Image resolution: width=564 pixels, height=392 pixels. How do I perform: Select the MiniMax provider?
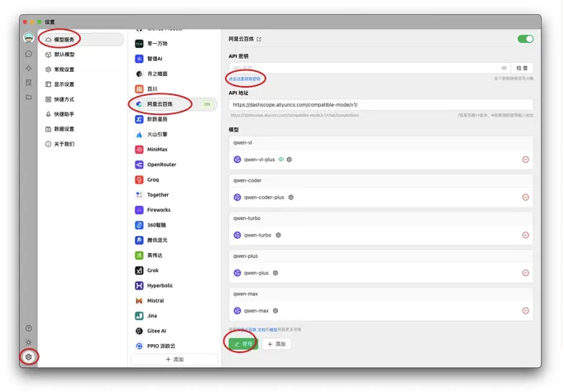(174, 149)
